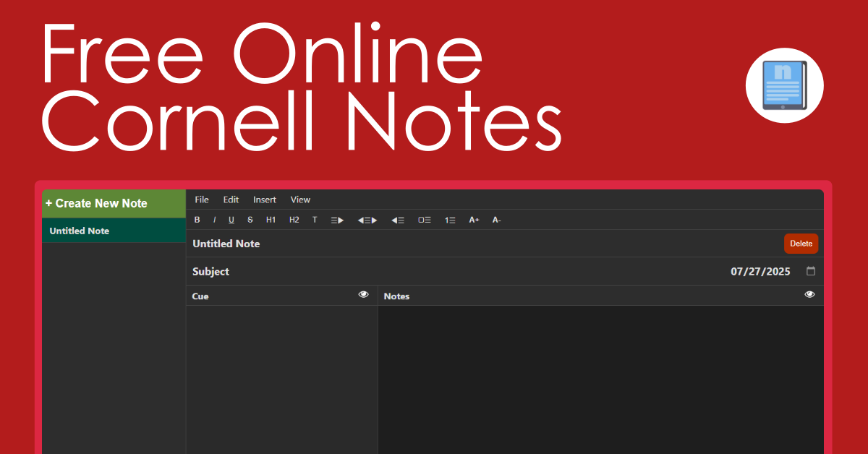Screen dimensions: 868x454
Task: Open the View menu
Action: (300, 200)
